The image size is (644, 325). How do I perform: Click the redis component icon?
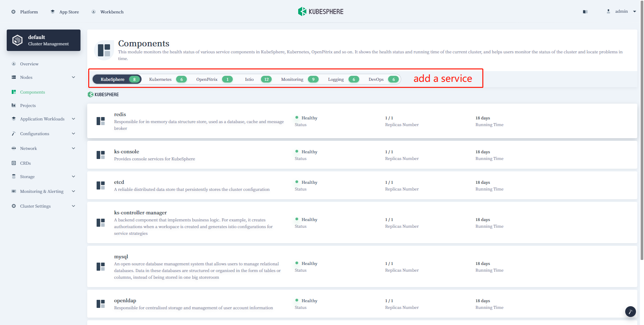[100, 121]
